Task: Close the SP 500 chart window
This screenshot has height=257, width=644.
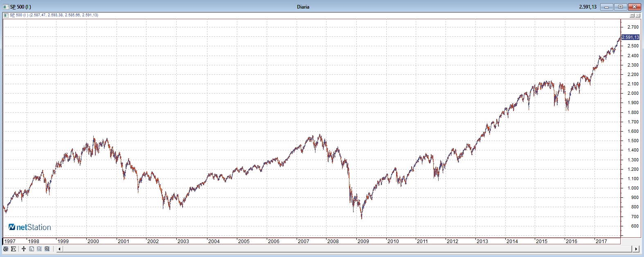Action: click(x=634, y=7)
